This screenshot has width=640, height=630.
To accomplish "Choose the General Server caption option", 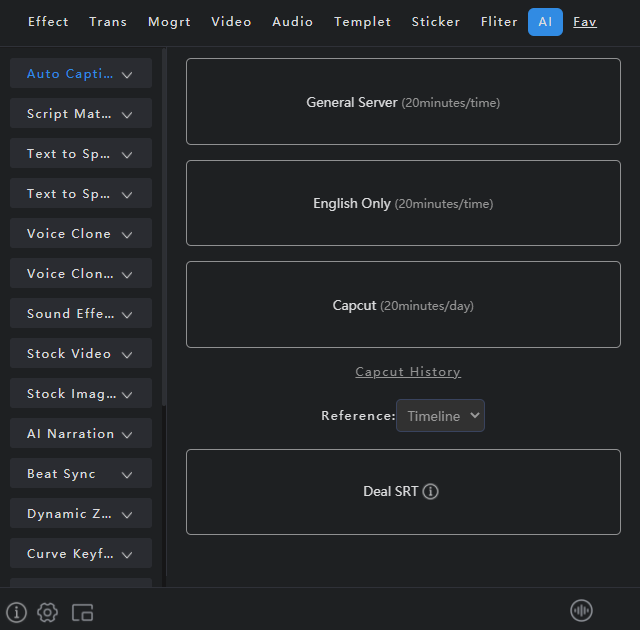I will pyautogui.click(x=403, y=102).
